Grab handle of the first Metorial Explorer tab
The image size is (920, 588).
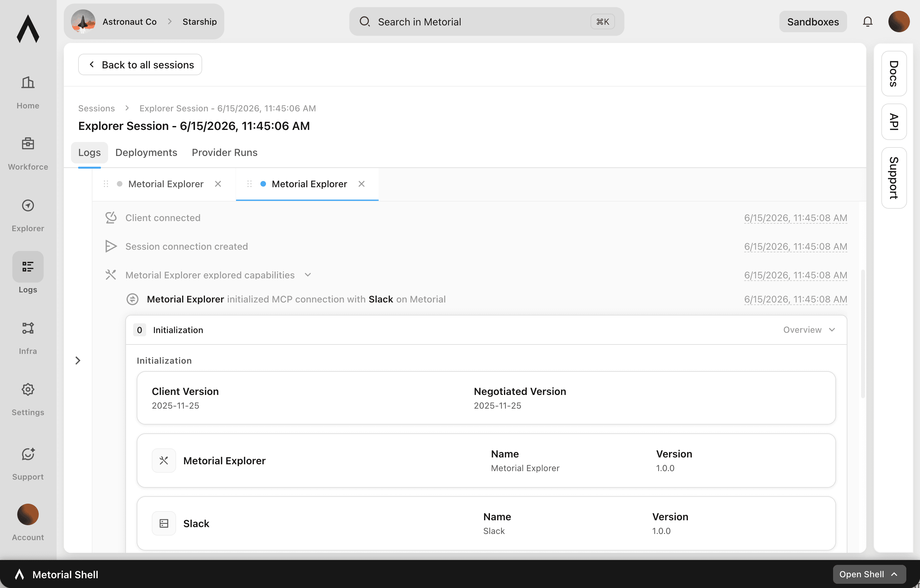(106, 184)
